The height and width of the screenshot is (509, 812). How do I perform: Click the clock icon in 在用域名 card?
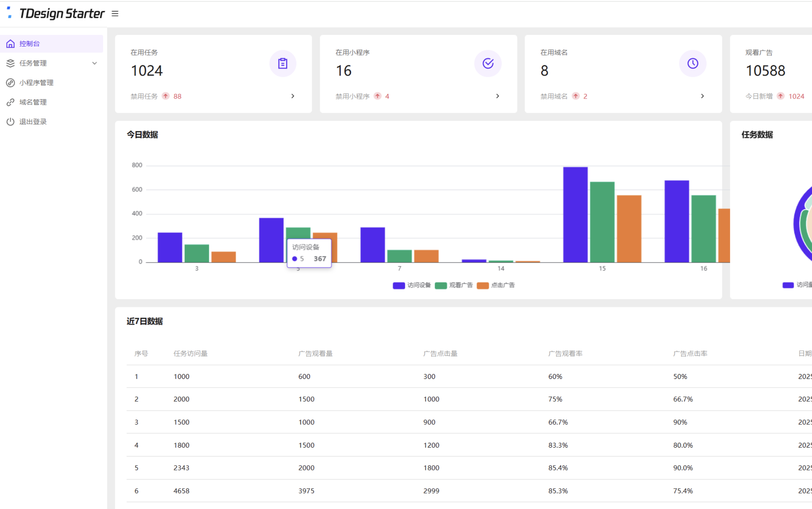pyautogui.click(x=692, y=63)
